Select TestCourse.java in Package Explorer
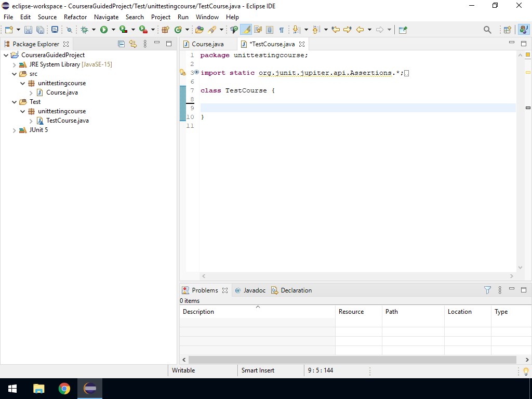Screen dimensions: 532x399 (67, 121)
